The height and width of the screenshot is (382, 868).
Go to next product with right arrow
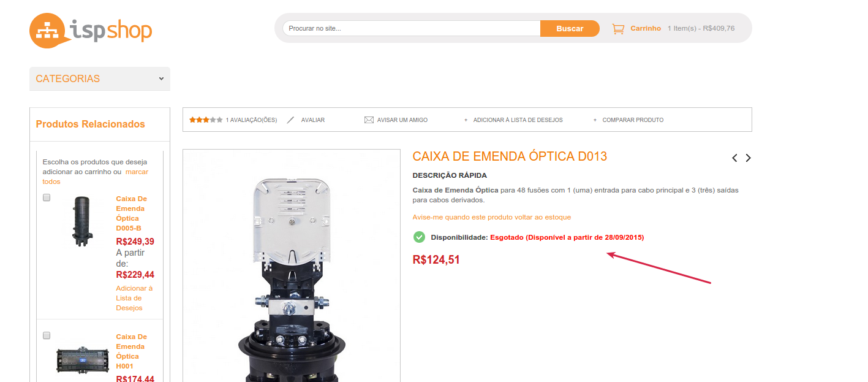[x=748, y=158]
